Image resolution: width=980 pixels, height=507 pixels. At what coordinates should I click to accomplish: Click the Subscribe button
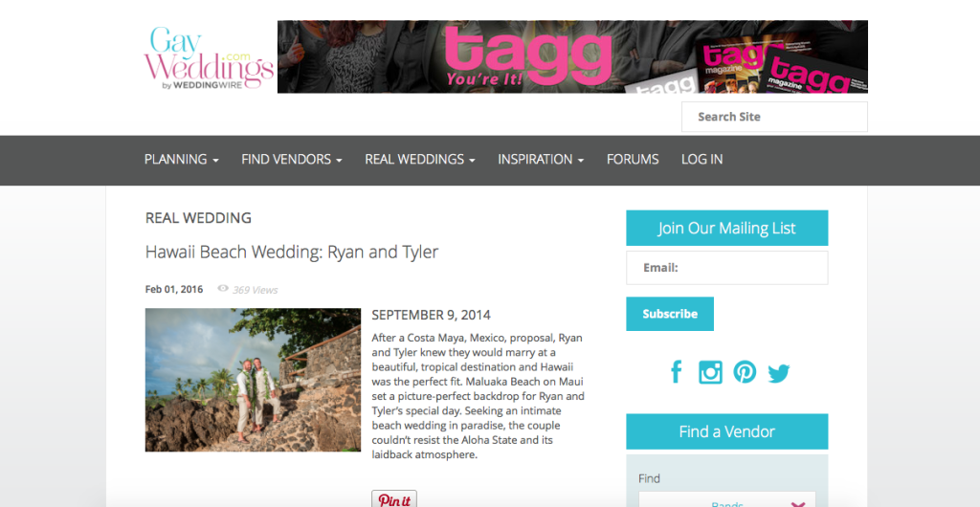pos(669,314)
